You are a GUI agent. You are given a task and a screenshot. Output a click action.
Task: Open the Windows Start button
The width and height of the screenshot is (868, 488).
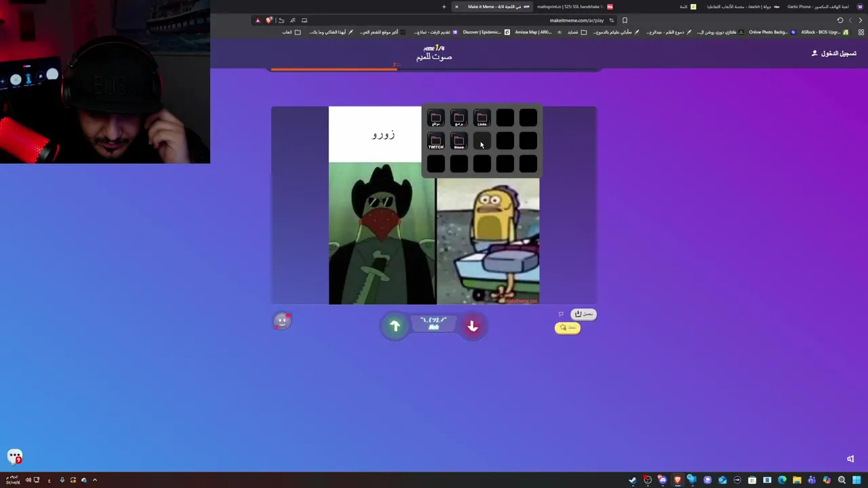tap(856, 480)
